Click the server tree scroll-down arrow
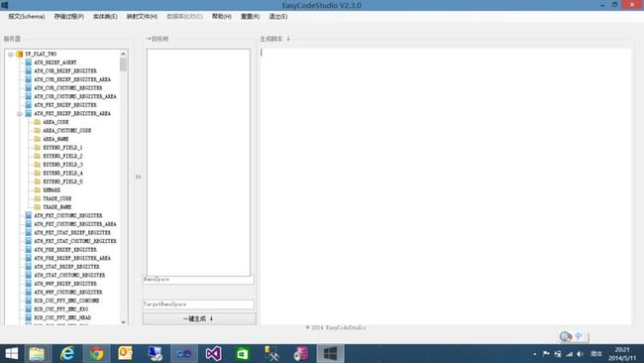This screenshot has width=644, height=363. click(123, 322)
